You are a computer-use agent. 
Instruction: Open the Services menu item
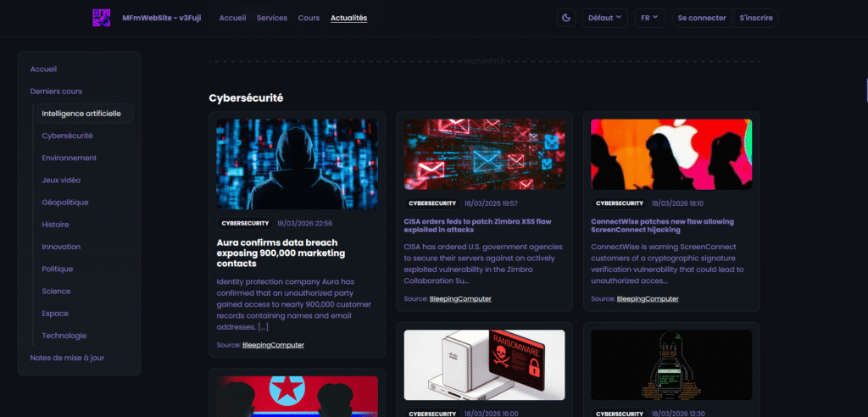tap(272, 18)
